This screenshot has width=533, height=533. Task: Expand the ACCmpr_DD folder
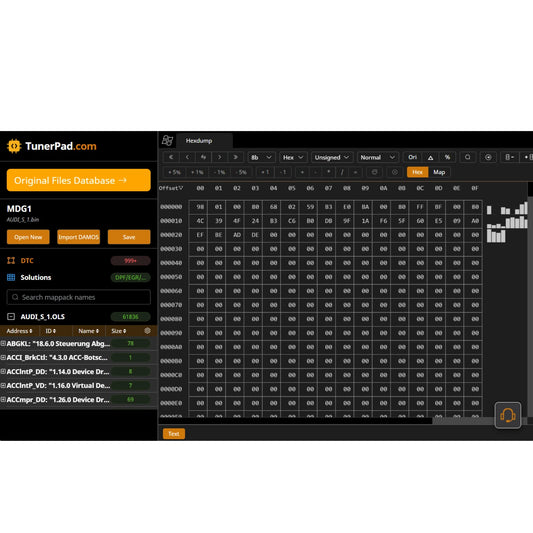tap(3, 400)
